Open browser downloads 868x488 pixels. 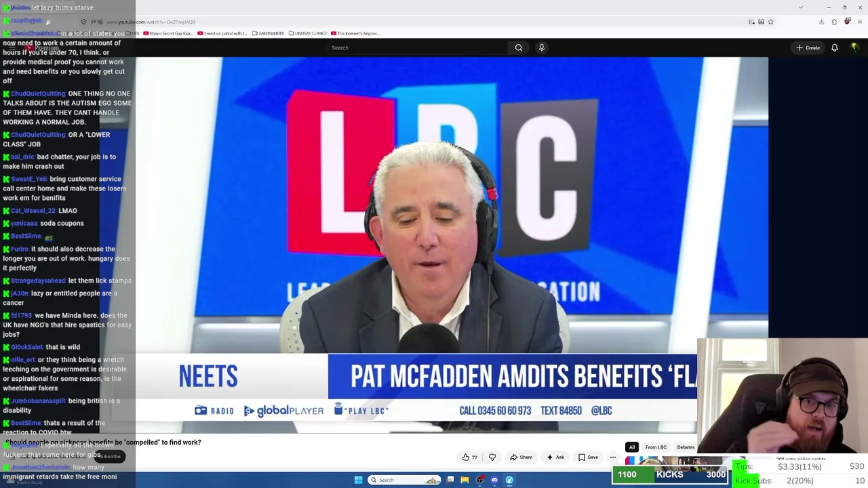[x=821, y=22]
